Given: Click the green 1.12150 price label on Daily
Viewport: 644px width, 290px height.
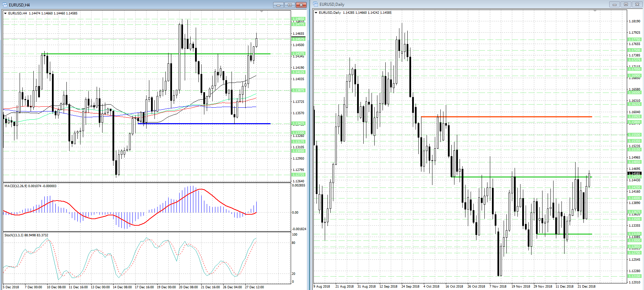Looking at the screenshot, I should point(635,276).
